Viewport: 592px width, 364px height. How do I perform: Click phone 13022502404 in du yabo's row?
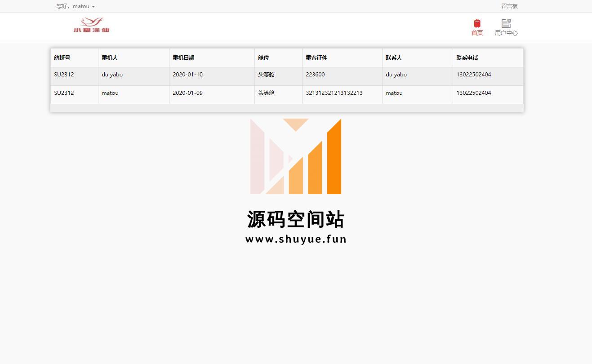click(x=474, y=75)
